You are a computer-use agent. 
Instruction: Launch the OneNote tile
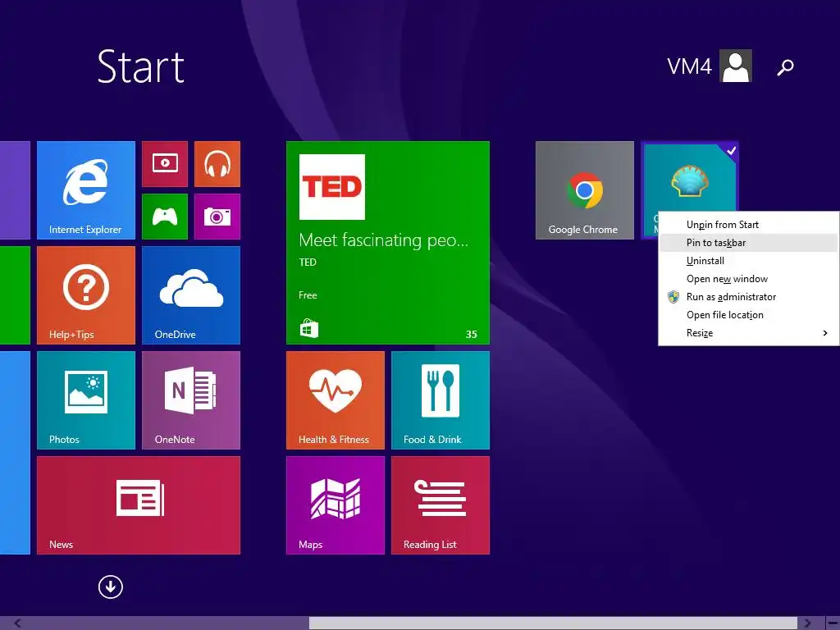[x=190, y=400]
